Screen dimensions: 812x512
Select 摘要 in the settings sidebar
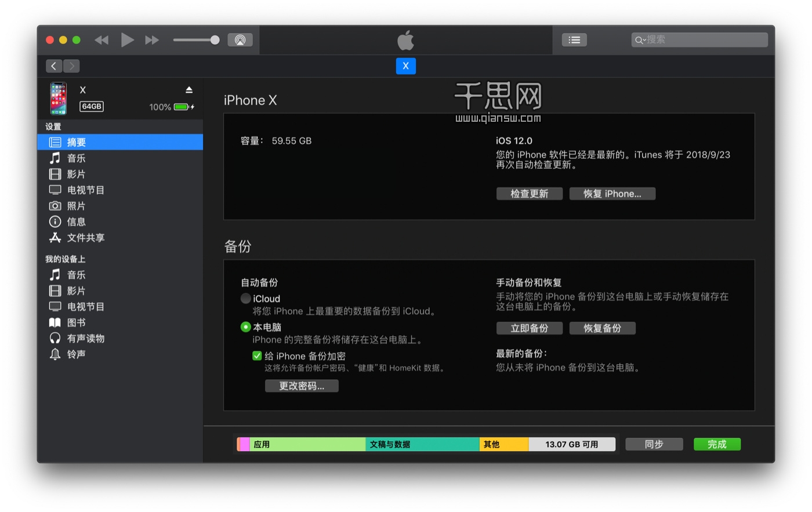click(120, 142)
